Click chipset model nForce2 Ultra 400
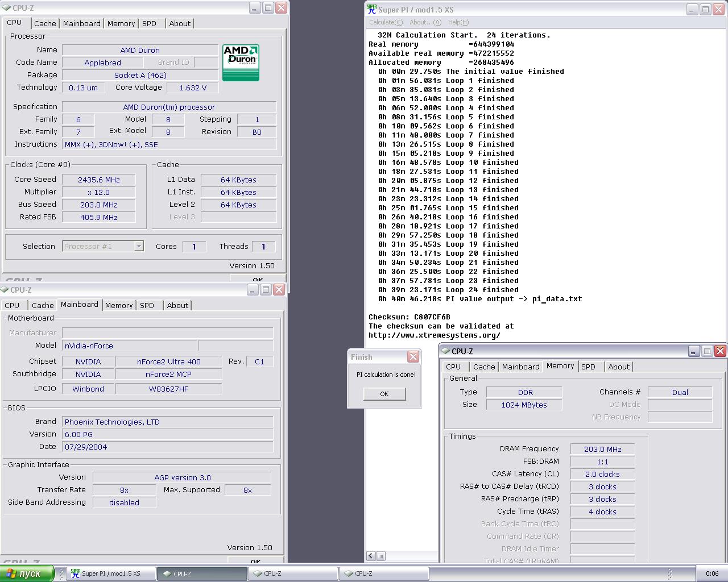 pyautogui.click(x=169, y=361)
